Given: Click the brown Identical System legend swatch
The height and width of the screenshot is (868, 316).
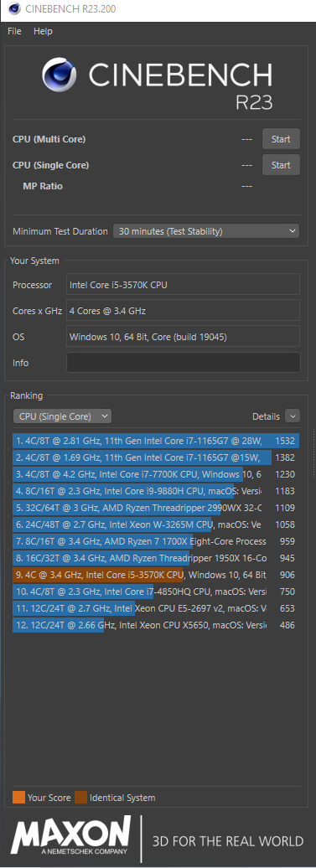Looking at the screenshot, I should [80, 798].
